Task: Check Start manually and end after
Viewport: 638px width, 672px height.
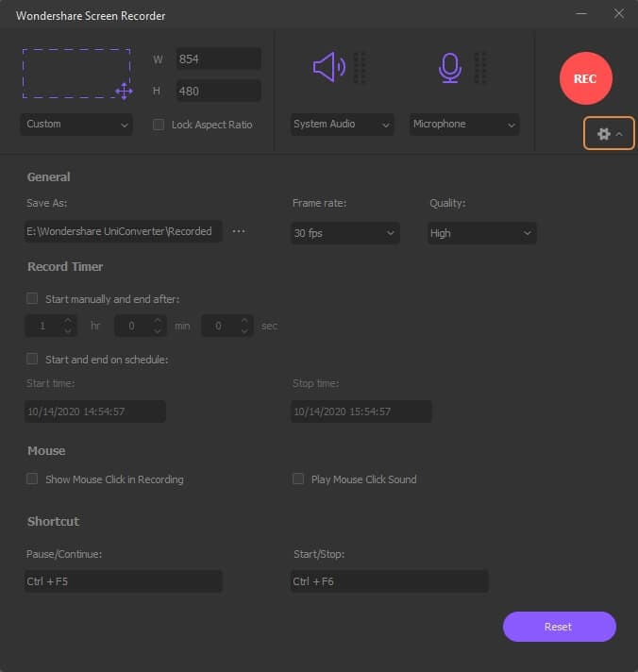Action: pyautogui.click(x=33, y=298)
